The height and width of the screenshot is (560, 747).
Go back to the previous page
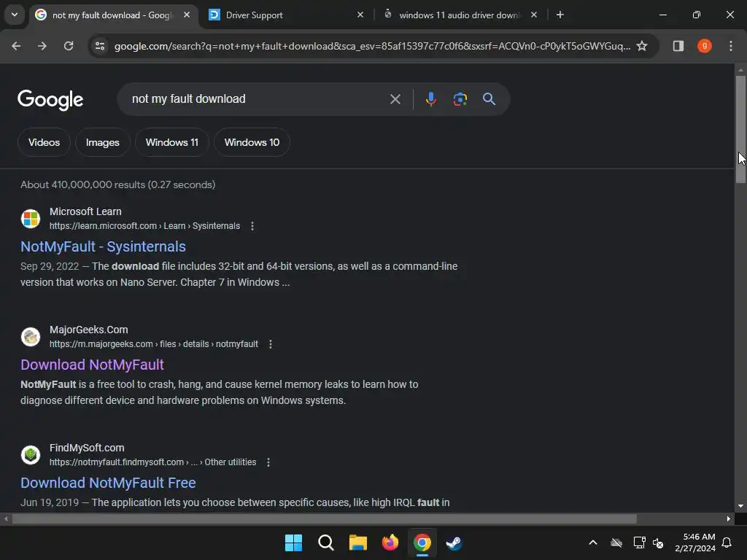pyautogui.click(x=16, y=46)
